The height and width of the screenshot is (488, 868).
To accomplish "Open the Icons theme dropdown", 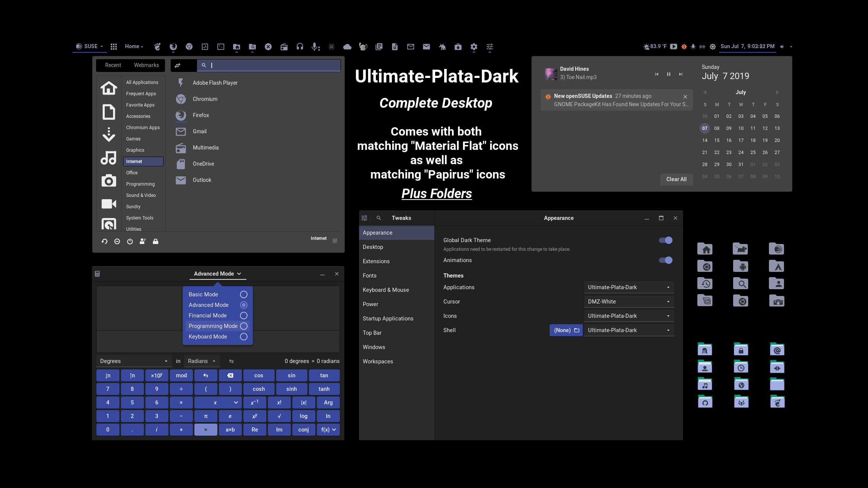I will pyautogui.click(x=629, y=316).
